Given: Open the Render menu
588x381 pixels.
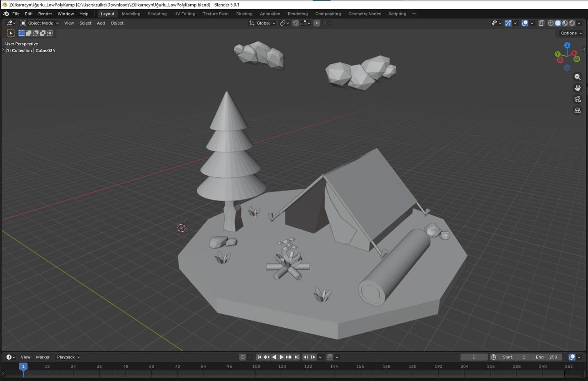Looking at the screenshot, I should pyautogui.click(x=45, y=14).
